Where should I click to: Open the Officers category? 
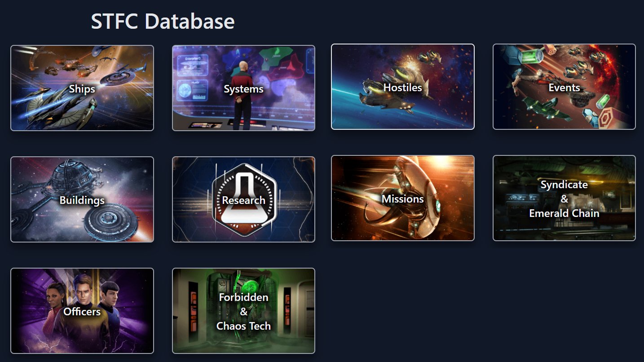(x=82, y=311)
